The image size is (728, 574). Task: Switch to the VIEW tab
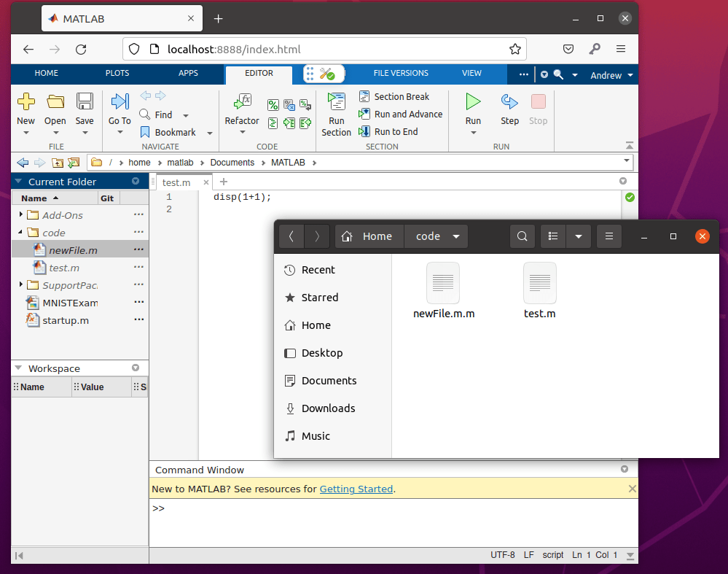point(471,73)
